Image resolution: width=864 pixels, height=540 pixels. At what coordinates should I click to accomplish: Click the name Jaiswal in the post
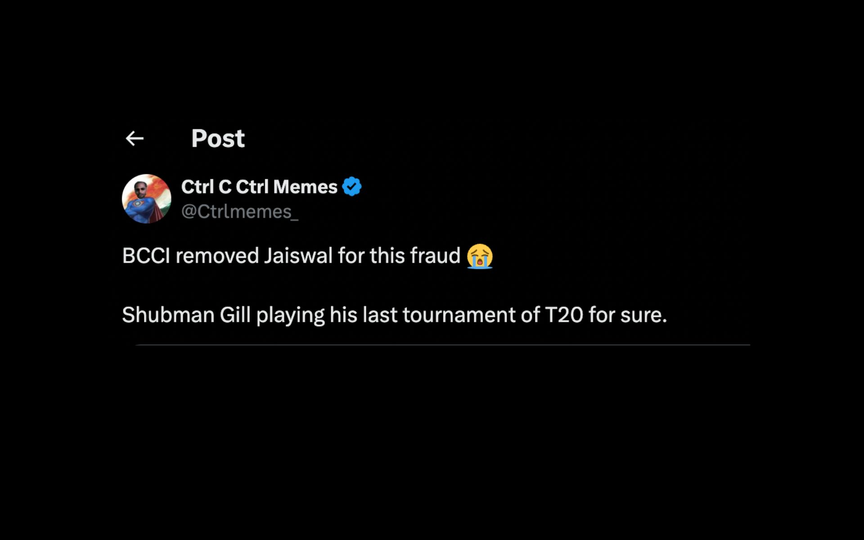(x=298, y=256)
